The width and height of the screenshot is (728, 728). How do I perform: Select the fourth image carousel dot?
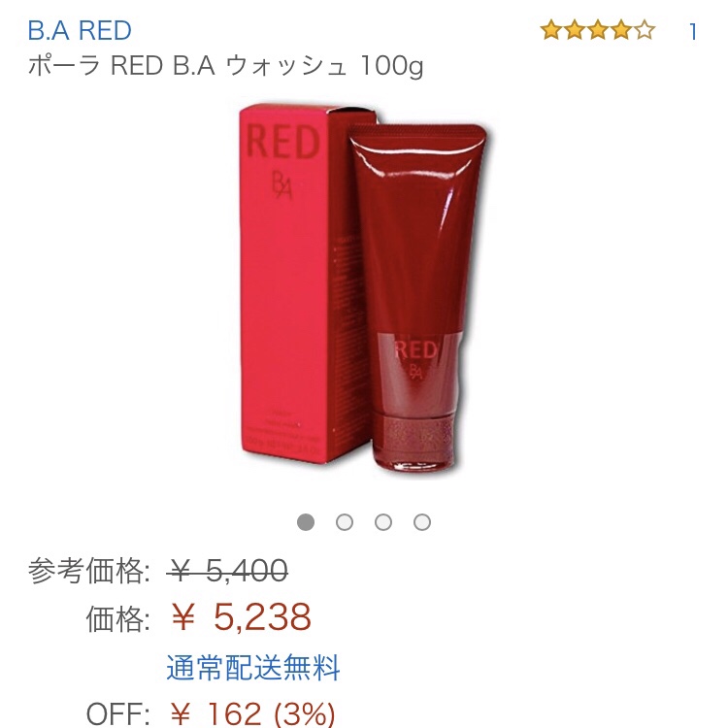click(422, 522)
